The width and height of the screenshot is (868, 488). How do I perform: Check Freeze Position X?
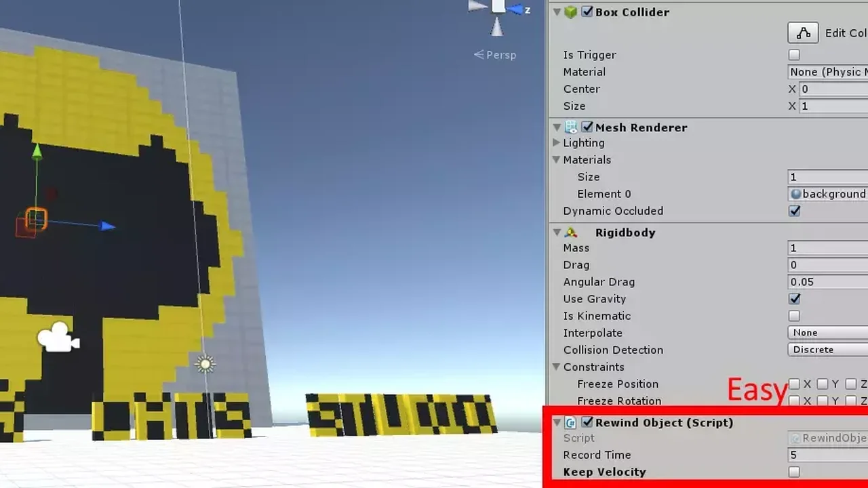click(794, 384)
